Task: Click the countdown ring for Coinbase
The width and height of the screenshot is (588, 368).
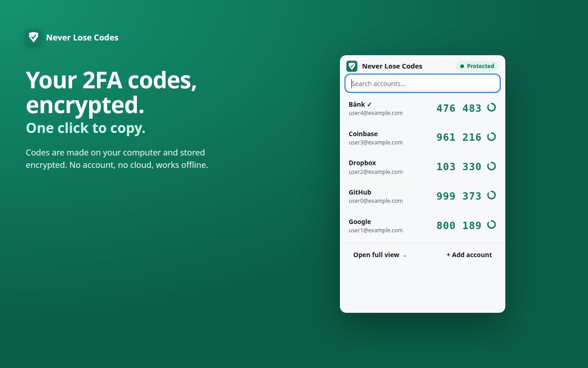Action: pos(492,137)
